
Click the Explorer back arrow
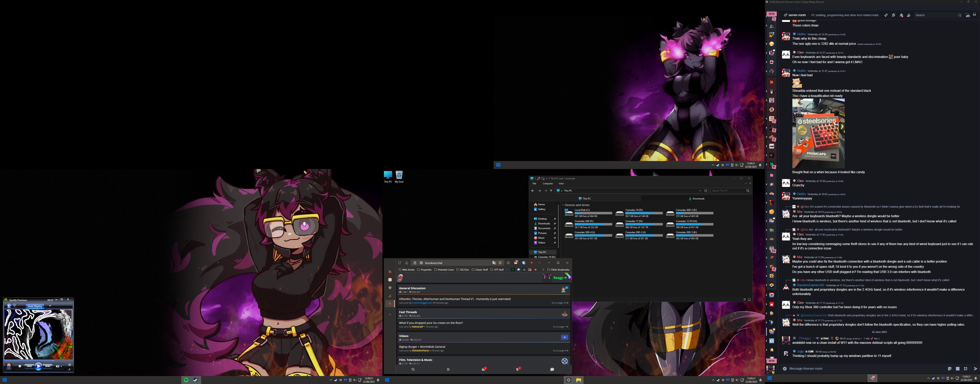533,191
